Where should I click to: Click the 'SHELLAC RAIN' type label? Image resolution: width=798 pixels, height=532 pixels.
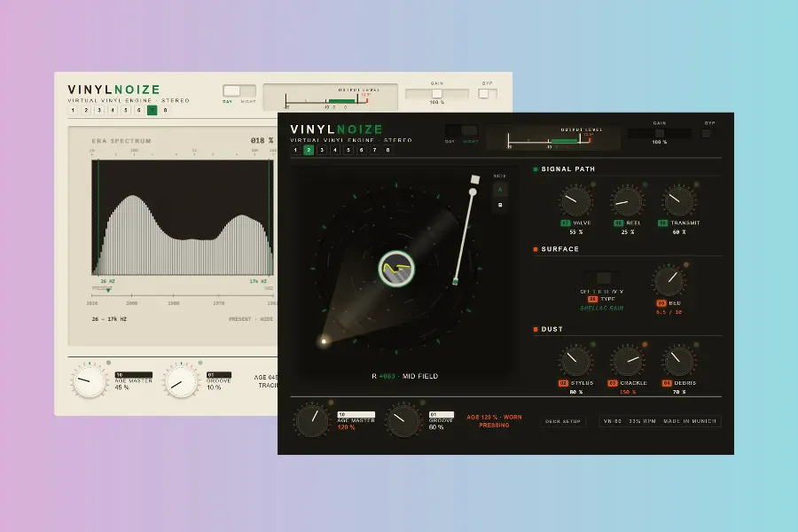point(602,308)
